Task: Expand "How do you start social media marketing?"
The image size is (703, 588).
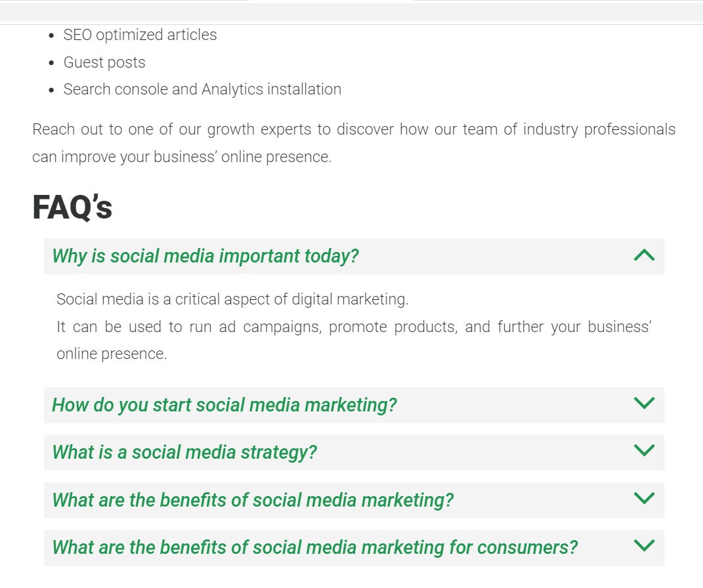Action: [x=224, y=405]
